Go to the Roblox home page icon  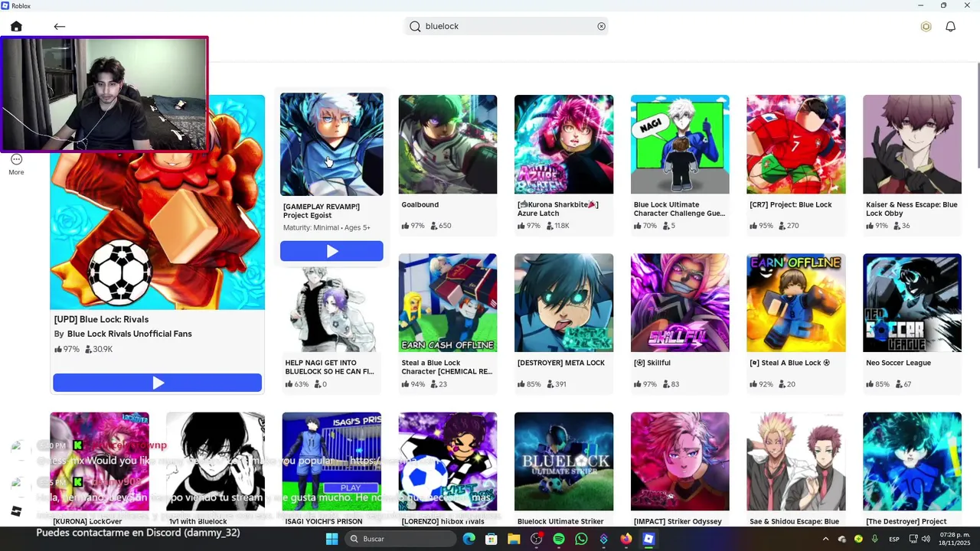coord(16,26)
